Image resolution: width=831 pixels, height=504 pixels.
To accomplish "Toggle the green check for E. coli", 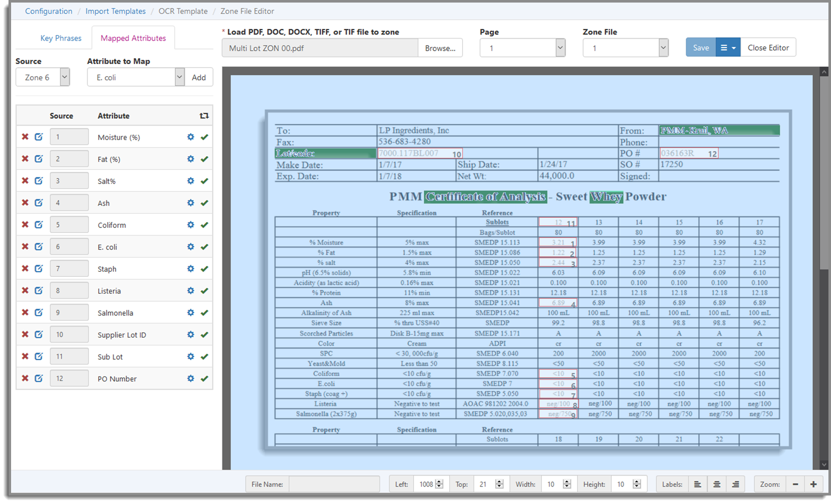I will pyautogui.click(x=205, y=247).
